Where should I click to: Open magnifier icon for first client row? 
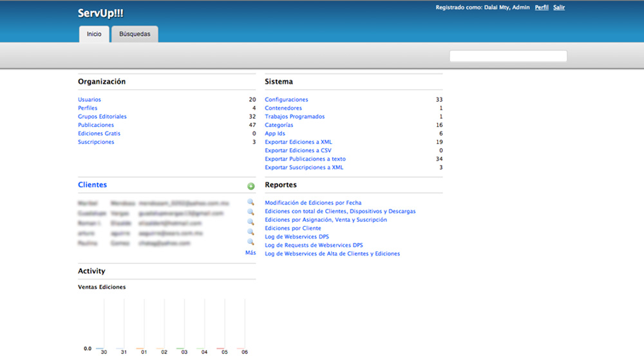tap(251, 202)
